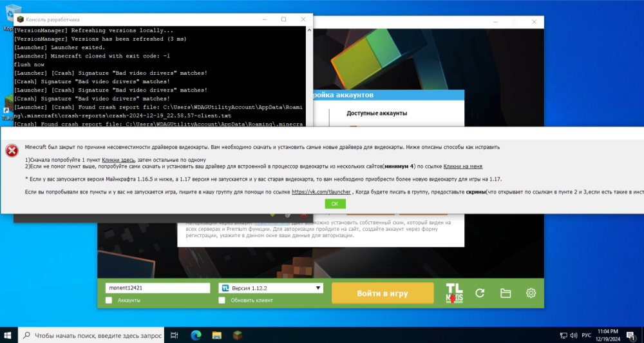Open the Windows Start menu
This screenshot has width=644, height=343.
click(x=8, y=335)
